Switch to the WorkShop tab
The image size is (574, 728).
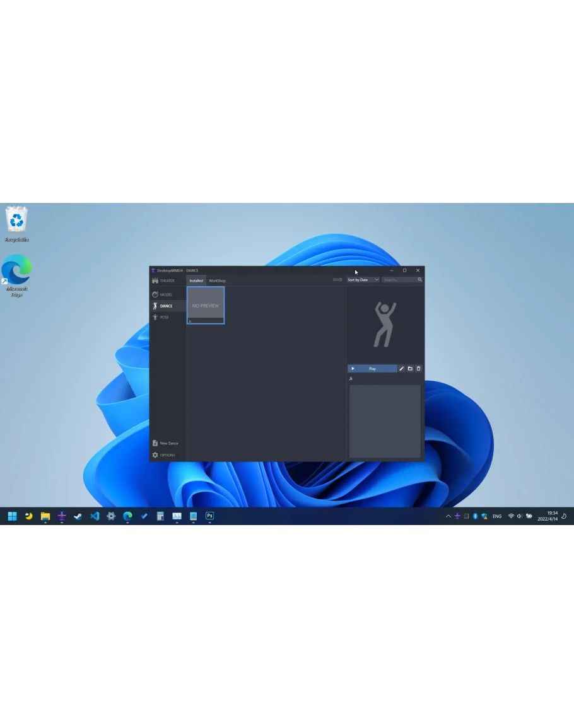coord(217,280)
